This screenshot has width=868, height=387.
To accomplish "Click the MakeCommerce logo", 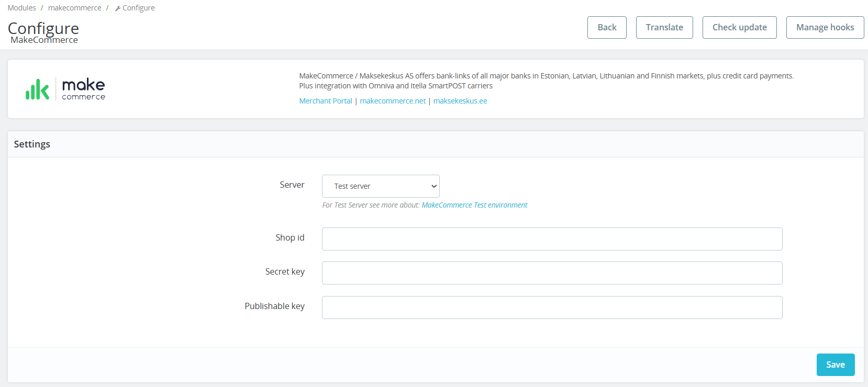I will (65, 89).
